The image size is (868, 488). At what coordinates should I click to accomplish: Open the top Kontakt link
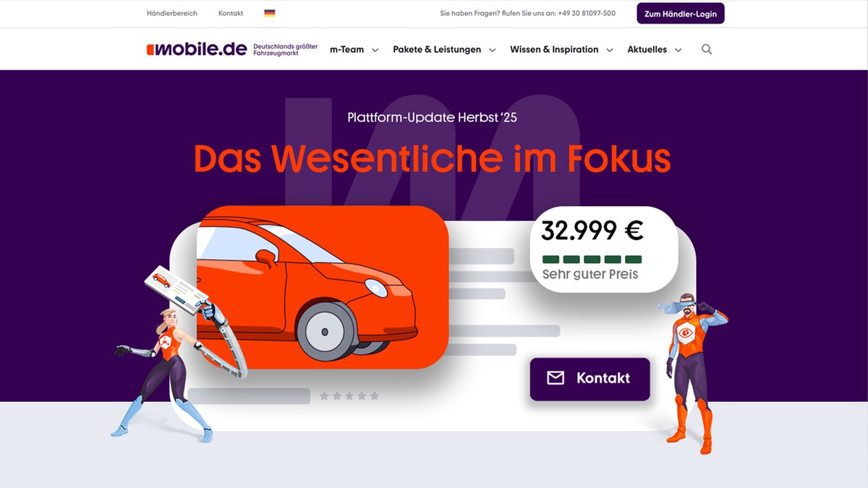coord(231,13)
